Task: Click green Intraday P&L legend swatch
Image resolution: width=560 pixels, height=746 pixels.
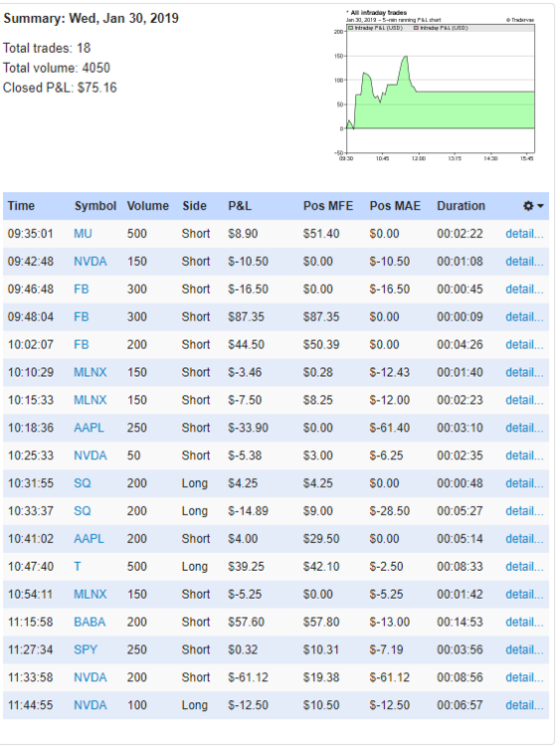Action: [x=351, y=28]
